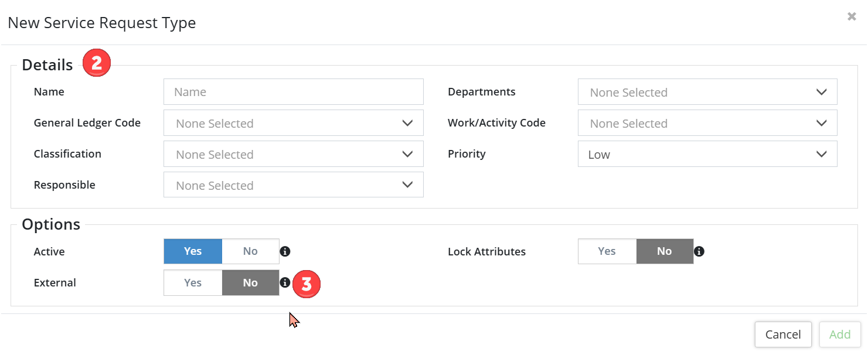
Task: Set External option to Yes
Action: tap(193, 282)
